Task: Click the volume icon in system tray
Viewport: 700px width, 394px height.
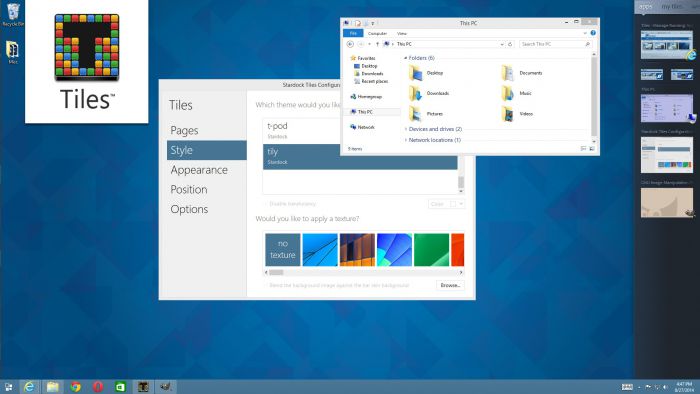Action: [665, 387]
